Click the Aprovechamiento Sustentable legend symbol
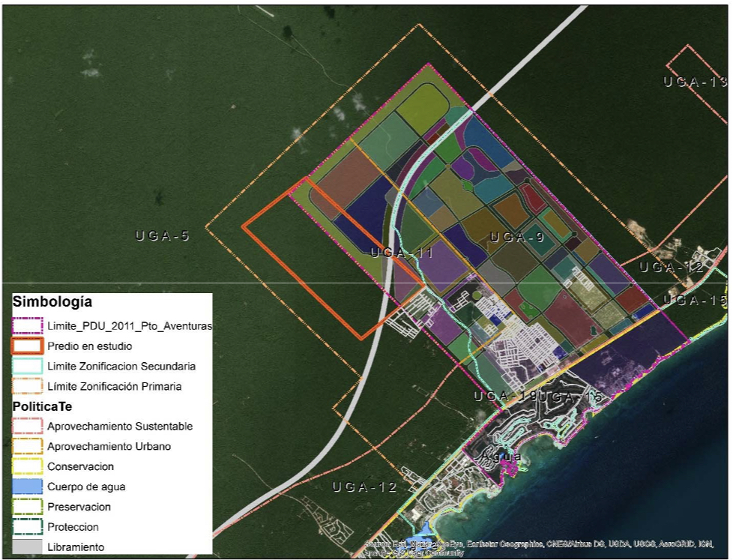733x560 pixels. pos(27,426)
